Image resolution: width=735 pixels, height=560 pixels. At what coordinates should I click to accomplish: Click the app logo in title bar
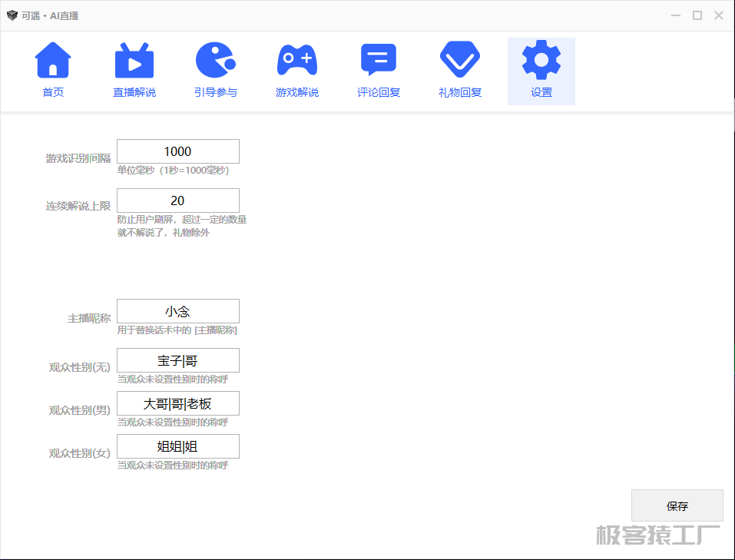coord(12,15)
